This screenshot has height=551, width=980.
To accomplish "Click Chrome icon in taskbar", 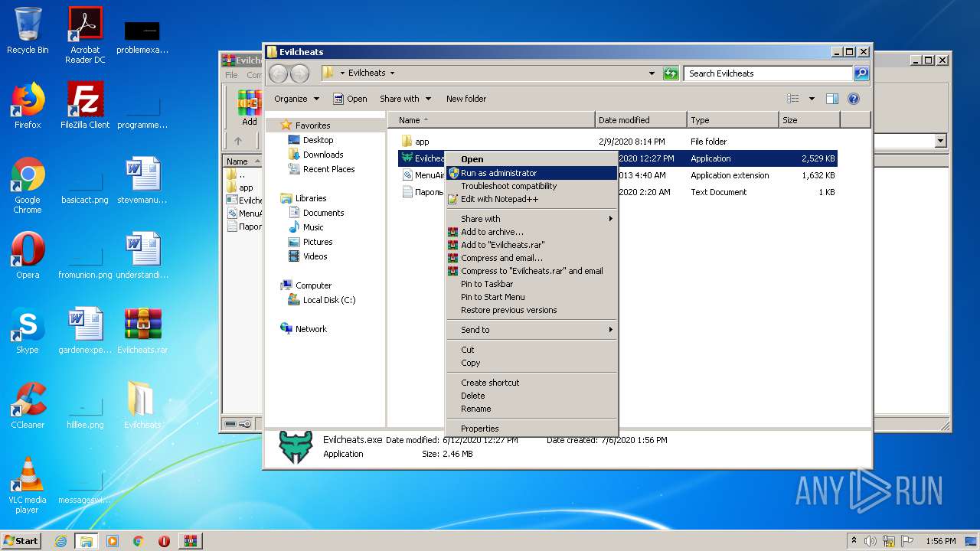I will pos(139,541).
